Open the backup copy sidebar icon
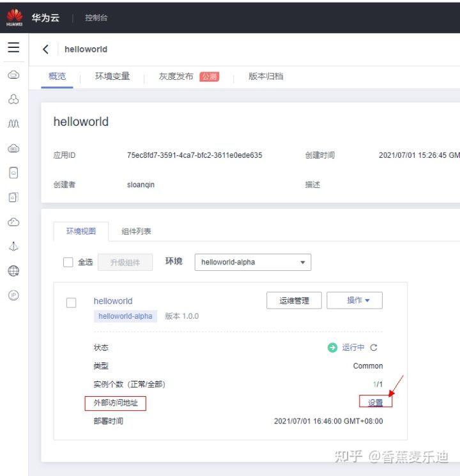 pyautogui.click(x=13, y=197)
